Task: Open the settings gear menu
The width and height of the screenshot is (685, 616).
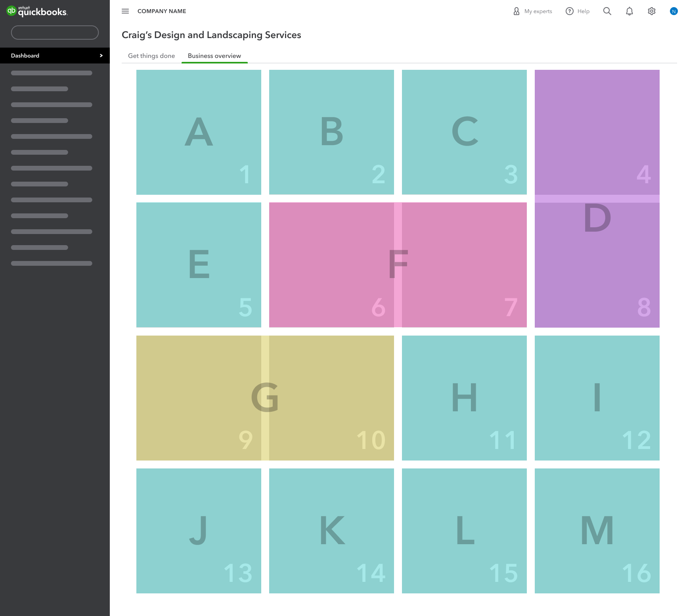Action: tap(651, 11)
